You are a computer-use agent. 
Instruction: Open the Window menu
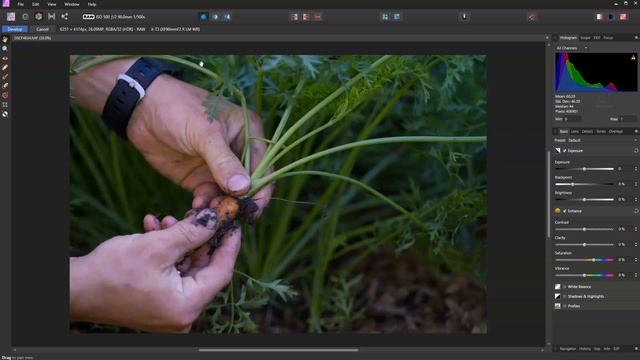(x=72, y=4)
